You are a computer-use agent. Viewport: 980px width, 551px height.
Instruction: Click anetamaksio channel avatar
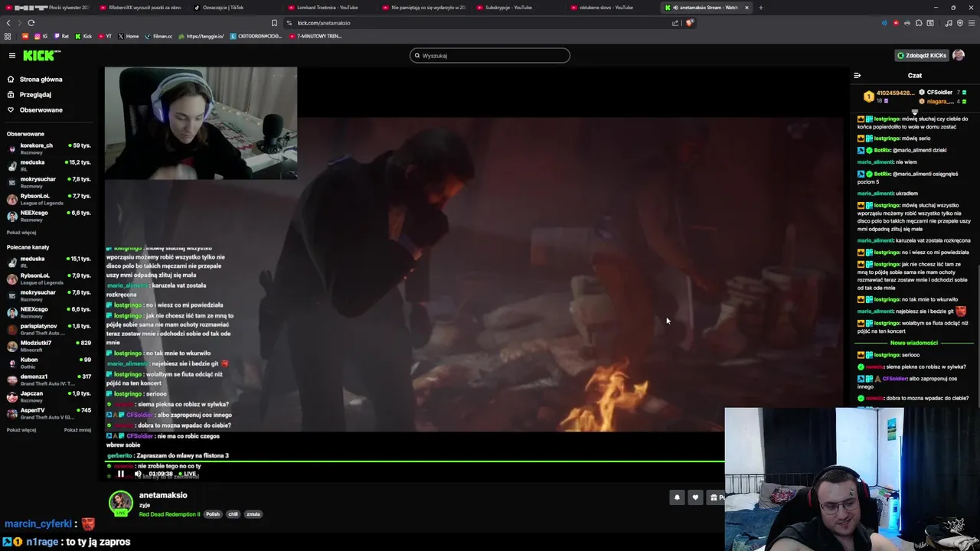(x=120, y=503)
